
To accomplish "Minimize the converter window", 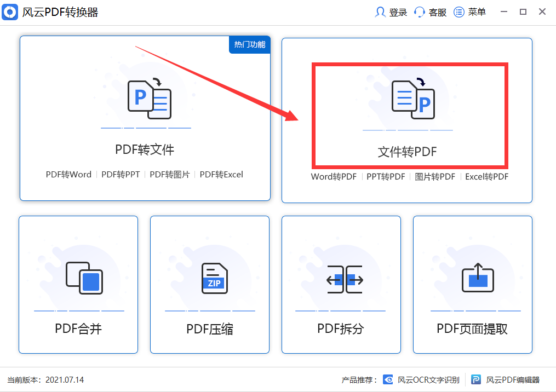I will (504, 11).
